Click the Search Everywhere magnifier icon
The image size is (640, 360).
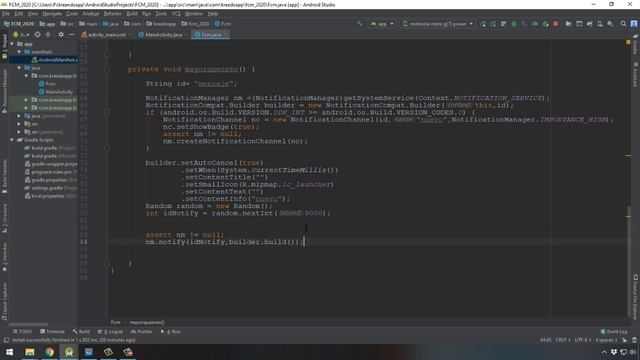click(623, 24)
